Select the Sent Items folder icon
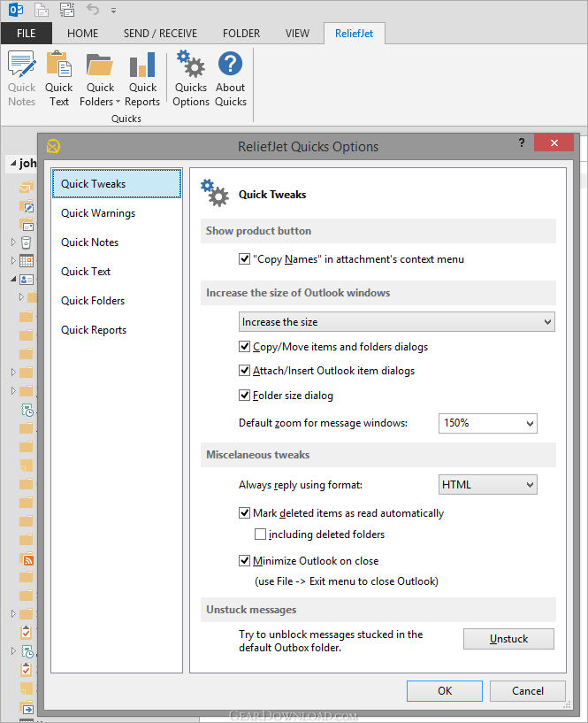 point(27,226)
